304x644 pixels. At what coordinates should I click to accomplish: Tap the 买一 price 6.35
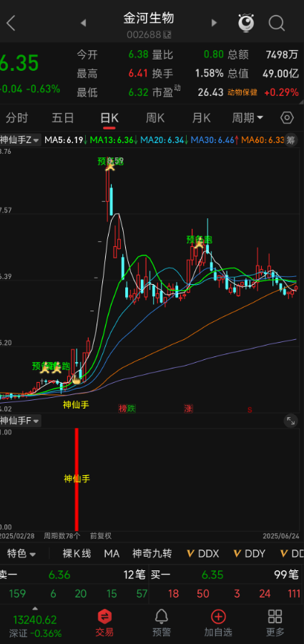point(212,575)
